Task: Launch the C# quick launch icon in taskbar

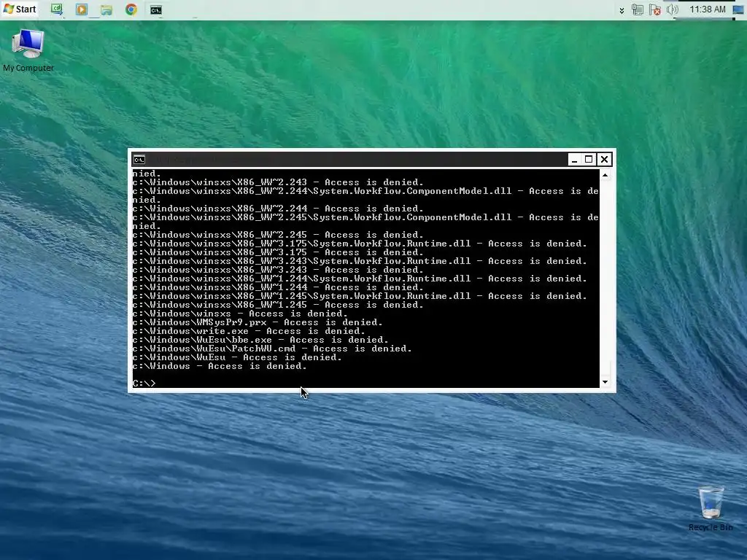Action: pyautogui.click(x=57, y=9)
